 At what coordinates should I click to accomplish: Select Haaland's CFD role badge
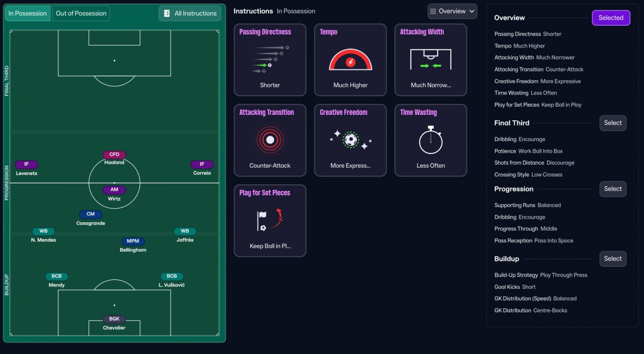click(x=114, y=155)
